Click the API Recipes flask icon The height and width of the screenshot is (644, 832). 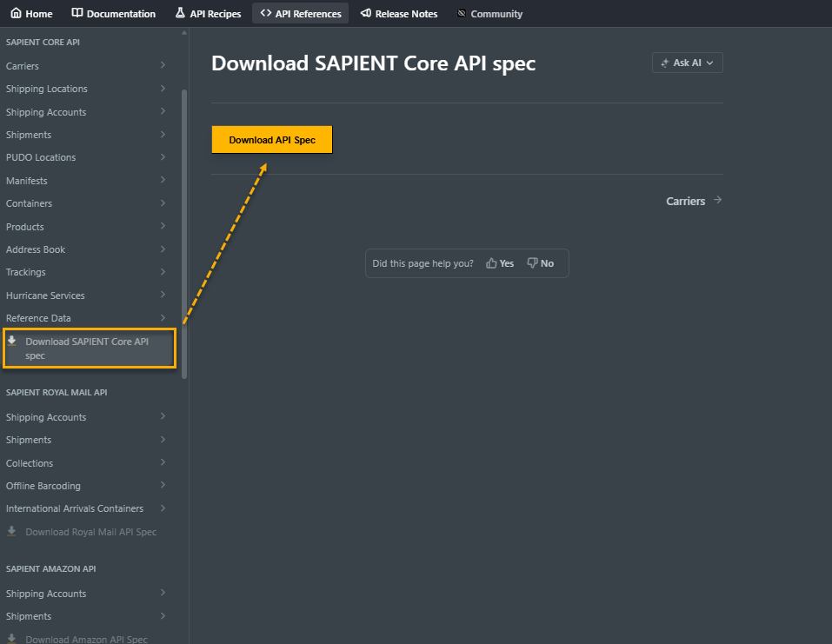(181, 13)
